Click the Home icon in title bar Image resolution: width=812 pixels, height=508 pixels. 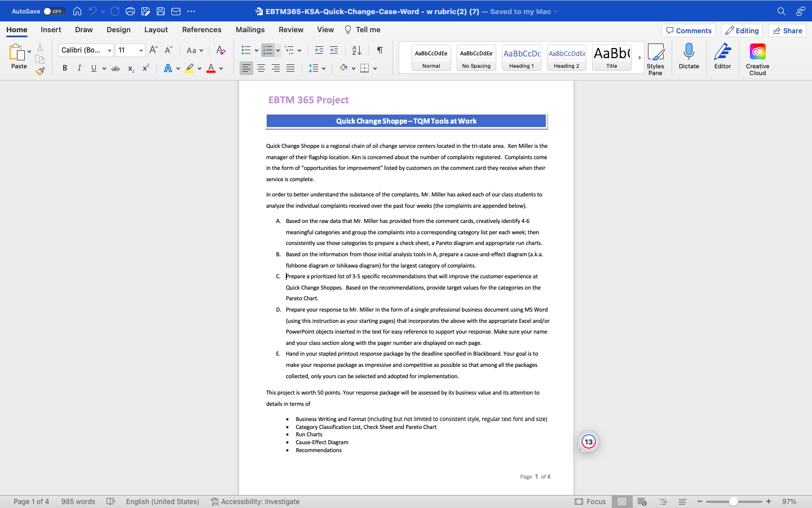[77, 11]
